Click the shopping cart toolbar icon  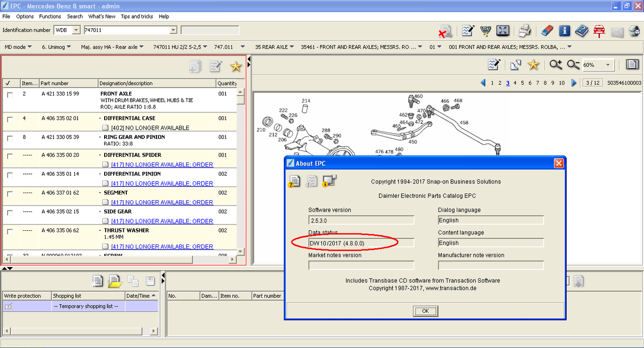pos(486,31)
